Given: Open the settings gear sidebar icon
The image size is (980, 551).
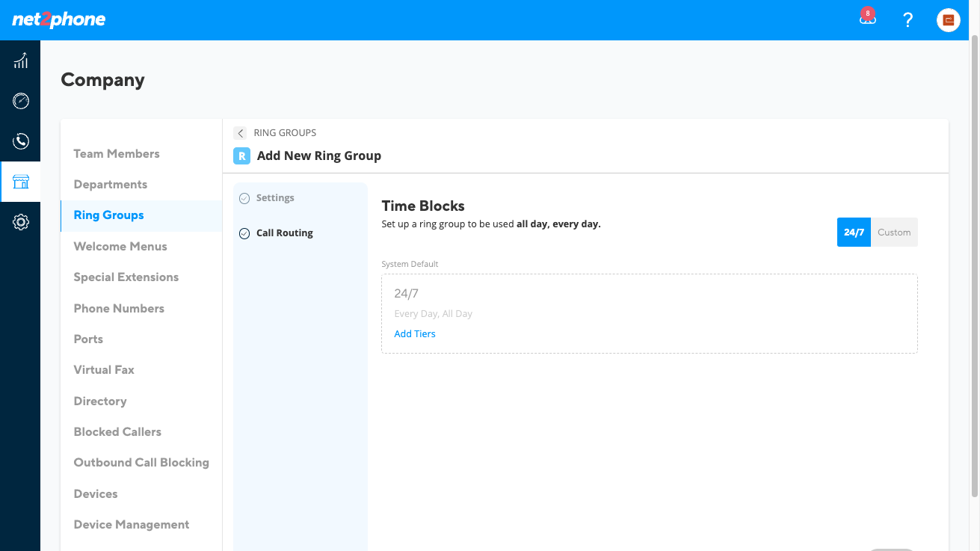Looking at the screenshot, I should click(x=21, y=222).
